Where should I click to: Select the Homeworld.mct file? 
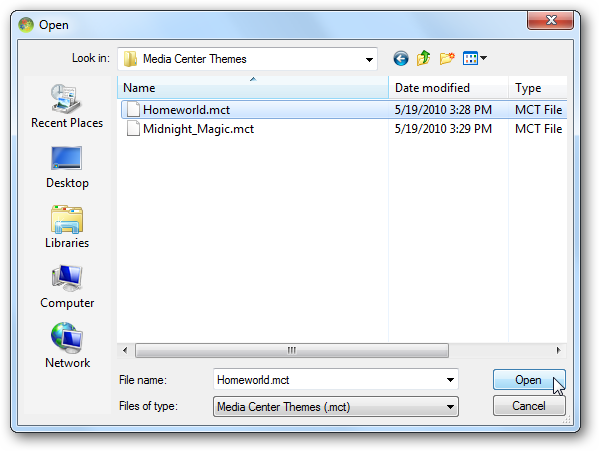pos(186,110)
